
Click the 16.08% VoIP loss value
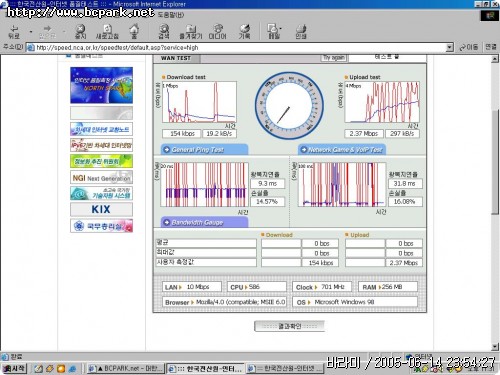tap(405, 202)
